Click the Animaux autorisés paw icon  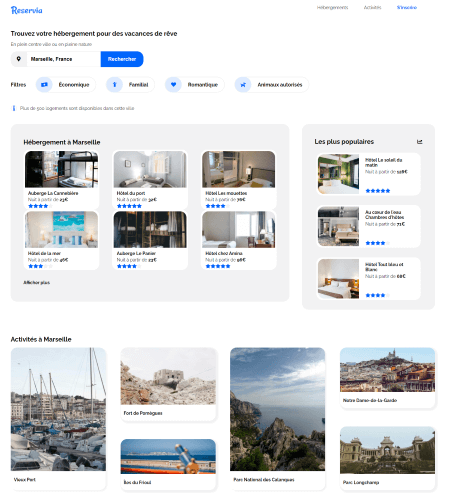[243, 85]
